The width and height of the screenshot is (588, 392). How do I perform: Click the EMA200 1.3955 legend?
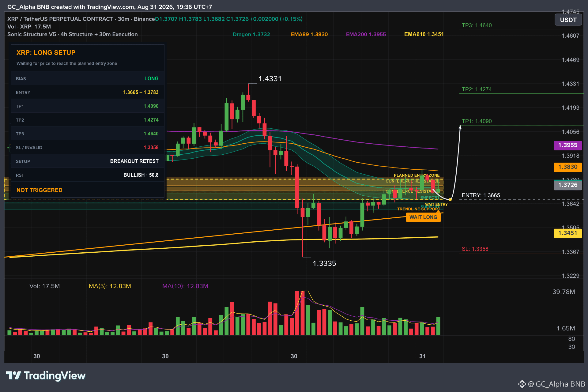(366, 34)
